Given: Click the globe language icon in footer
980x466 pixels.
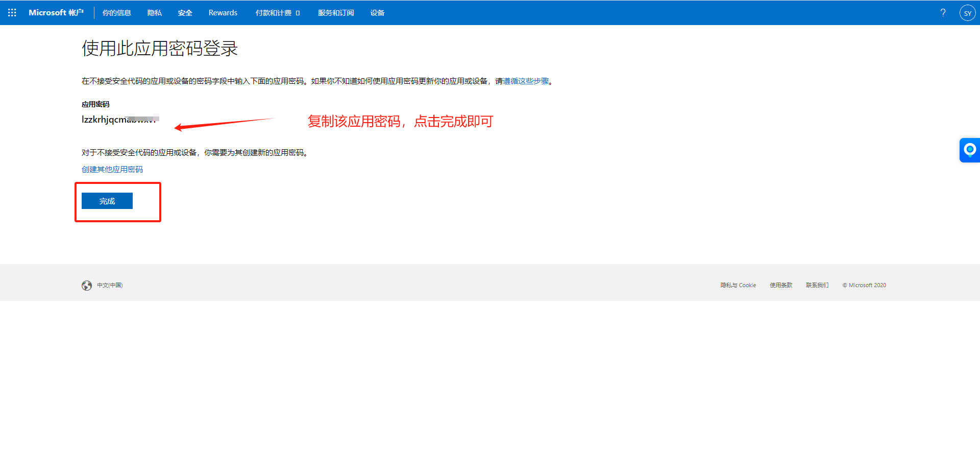Looking at the screenshot, I should [87, 286].
